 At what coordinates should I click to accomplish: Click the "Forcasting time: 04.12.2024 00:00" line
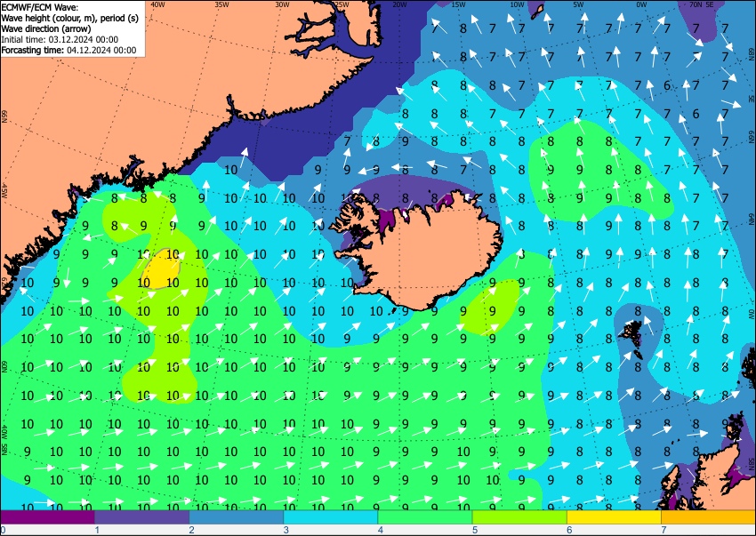[x=69, y=50]
